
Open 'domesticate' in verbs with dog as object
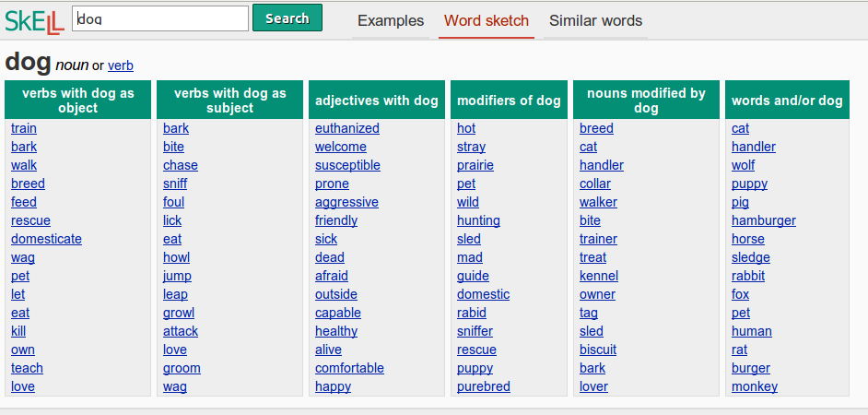pos(46,239)
